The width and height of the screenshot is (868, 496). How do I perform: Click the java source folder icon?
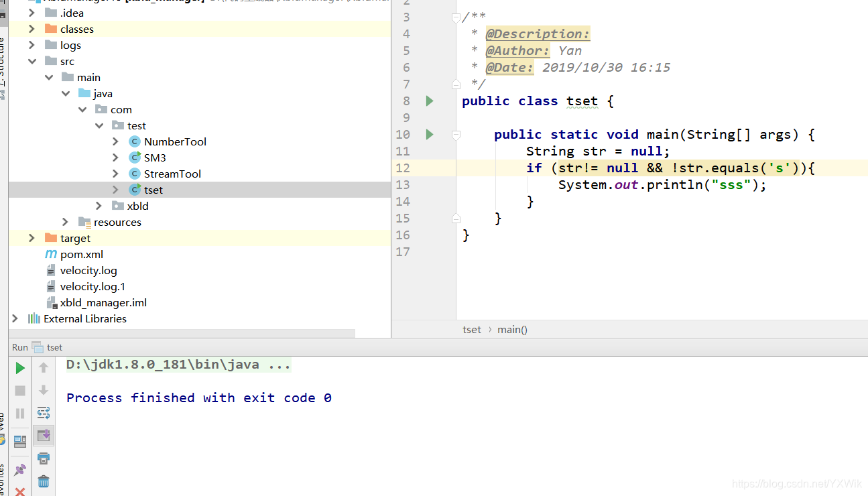point(84,93)
